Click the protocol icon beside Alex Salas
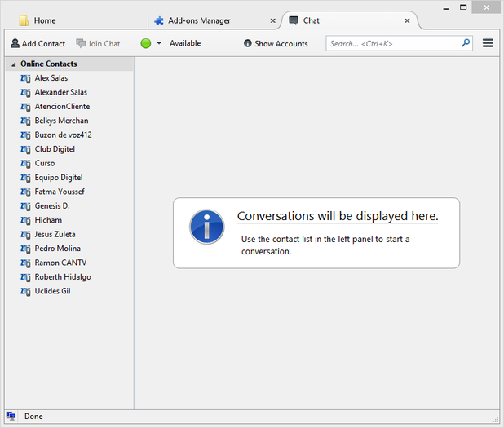This screenshot has width=504, height=428. tap(25, 78)
